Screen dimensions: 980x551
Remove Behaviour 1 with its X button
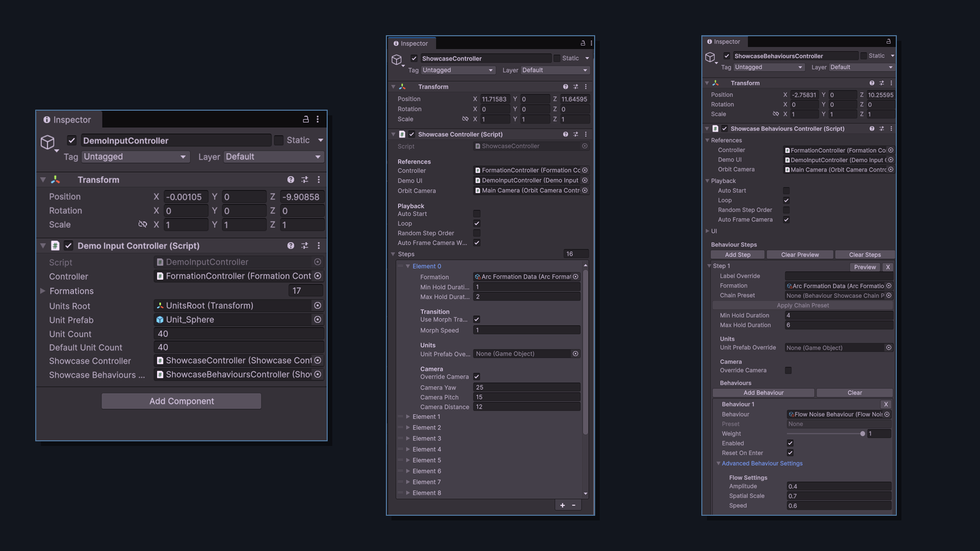886,404
